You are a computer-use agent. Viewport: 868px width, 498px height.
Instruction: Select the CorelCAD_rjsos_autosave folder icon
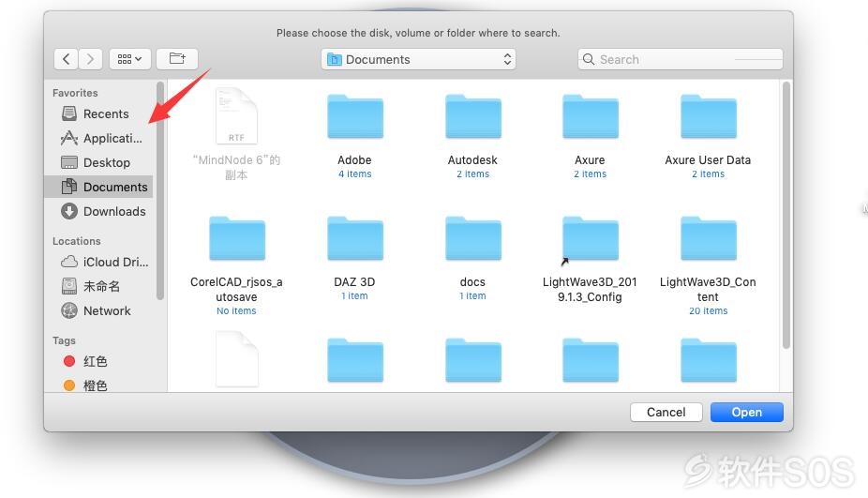pos(237,239)
